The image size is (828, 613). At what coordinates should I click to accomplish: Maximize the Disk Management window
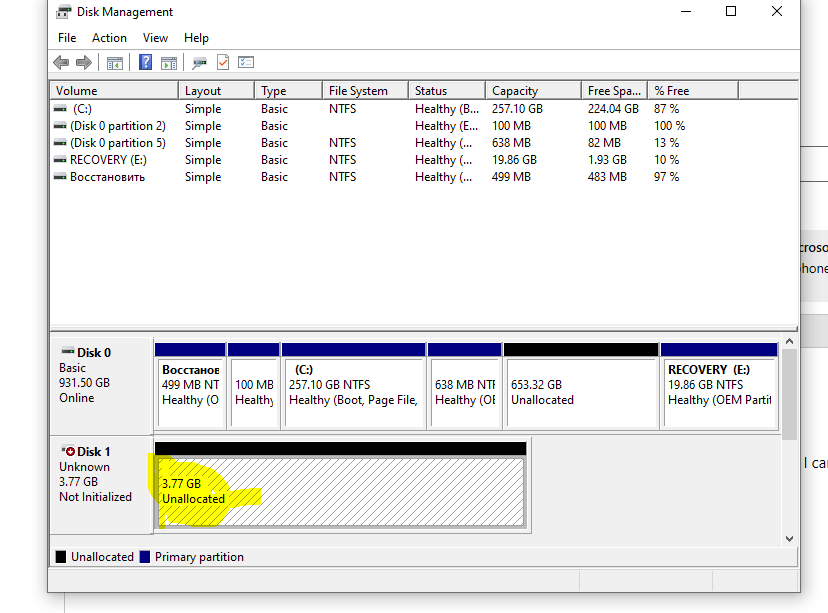731,12
